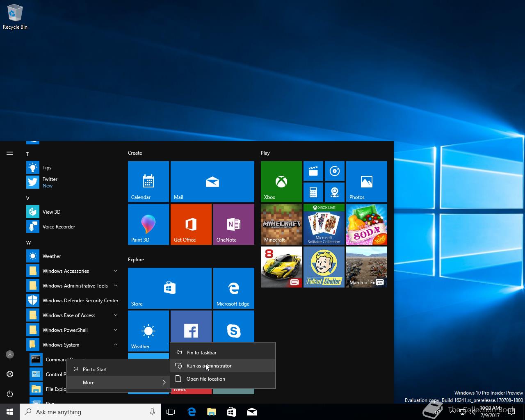Open the Store tile
The image size is (525, 420).
pyautogui.click(x=170, y=288)
